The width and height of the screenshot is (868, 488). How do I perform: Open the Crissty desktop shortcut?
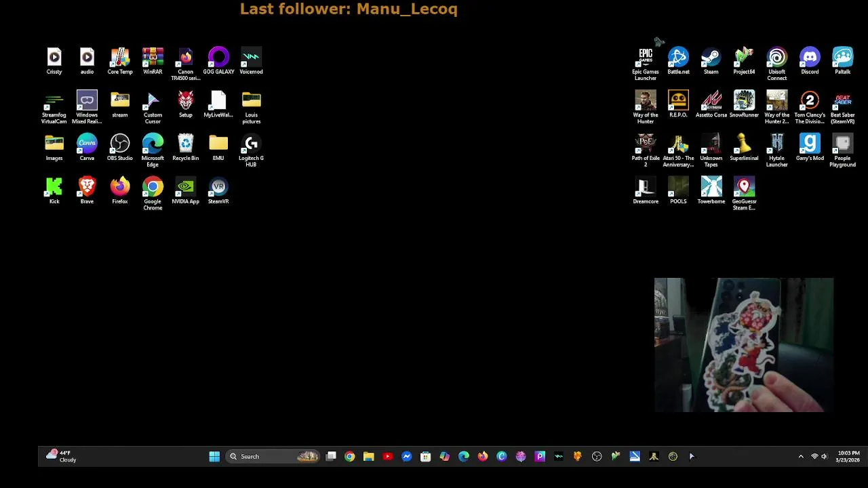pyautogui.click(x=54, y=61)
